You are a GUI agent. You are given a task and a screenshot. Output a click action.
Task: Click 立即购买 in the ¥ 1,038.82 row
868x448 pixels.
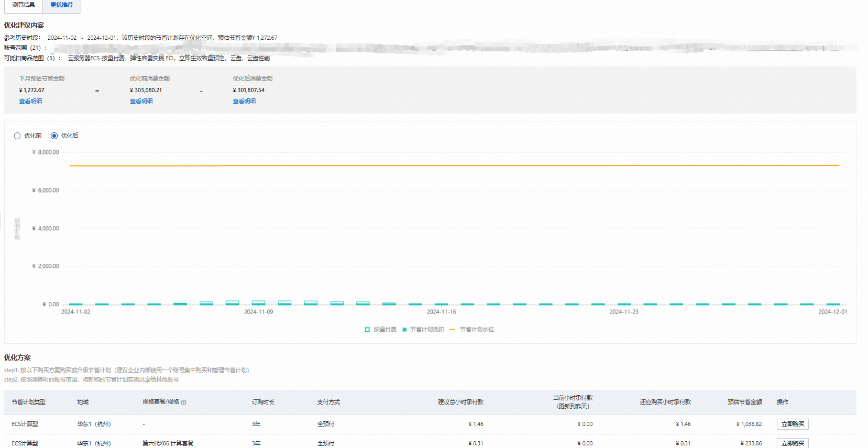(x=793, y=424)
